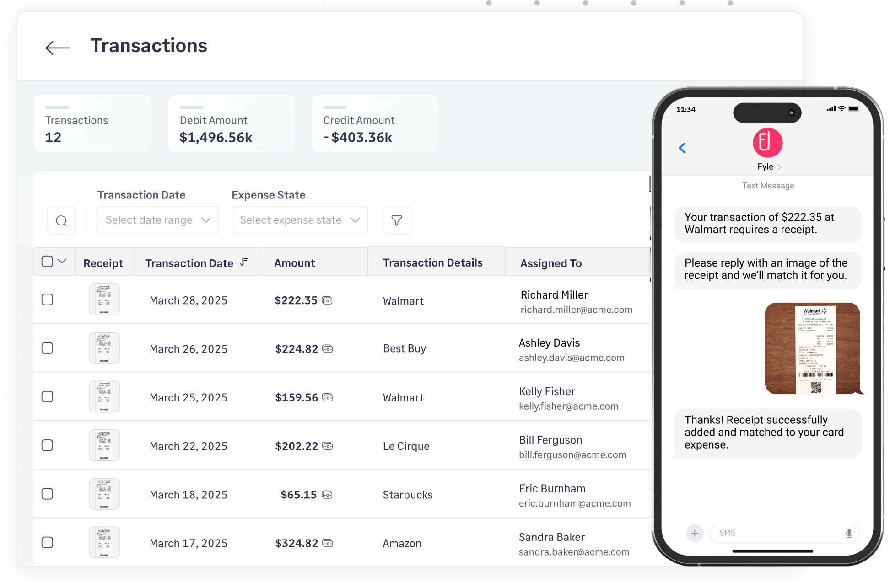The image size is (890, 588).
Task: Open the Walmart receipt image in the chat
Action: click(x=814, y=348)
